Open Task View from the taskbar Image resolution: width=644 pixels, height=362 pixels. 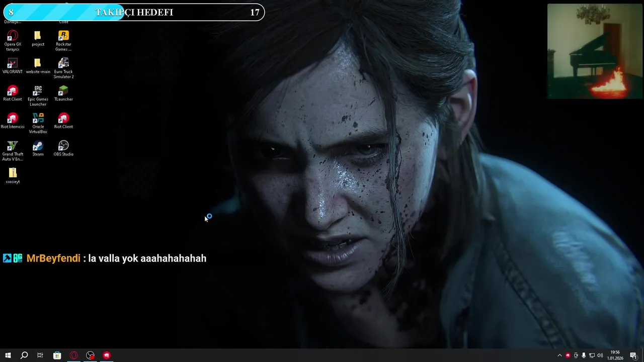click(40, 355)
